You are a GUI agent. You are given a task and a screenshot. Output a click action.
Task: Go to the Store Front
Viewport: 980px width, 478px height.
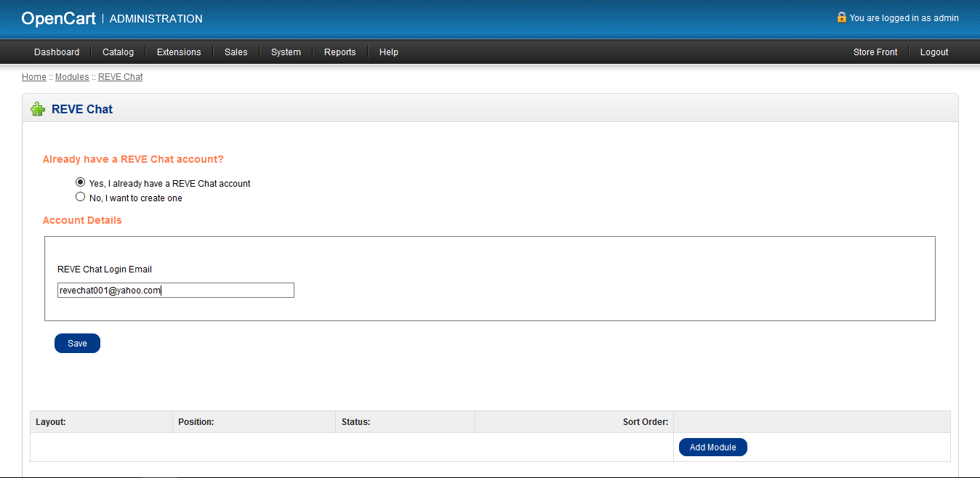(x=875, y=52)
